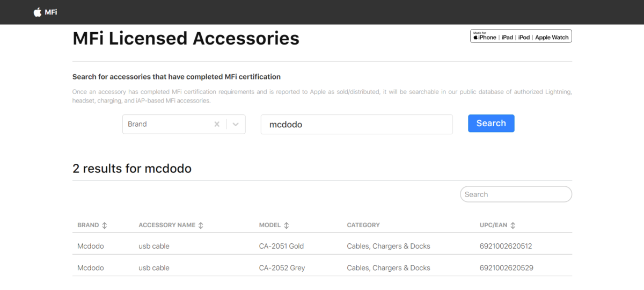
Task: Click UPC 6921002620512 cell
Action: 506,246
